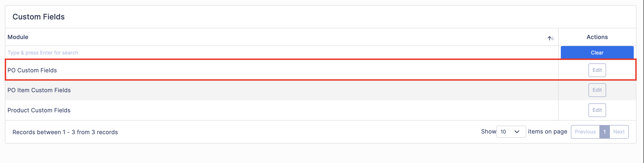The width and height of the screenshot is (644, 163).
Task: Go to the Previous page
Action: 585,132
